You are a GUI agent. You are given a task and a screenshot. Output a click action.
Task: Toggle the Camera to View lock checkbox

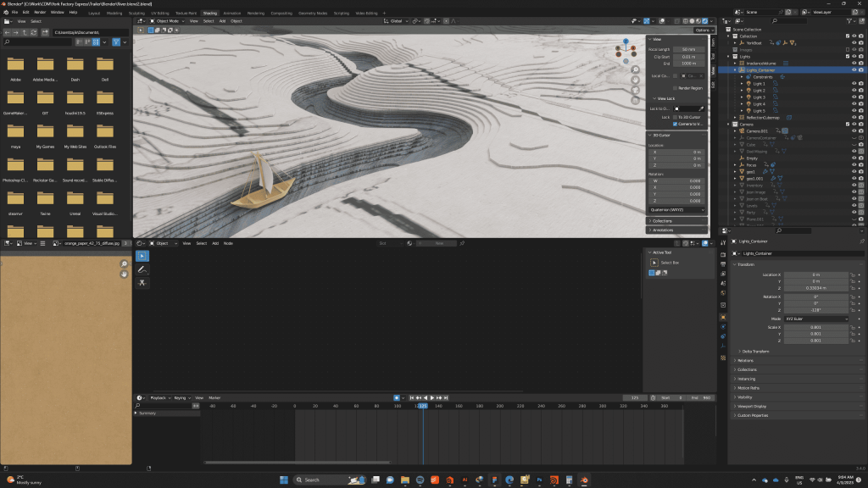(x=675, y=124)
